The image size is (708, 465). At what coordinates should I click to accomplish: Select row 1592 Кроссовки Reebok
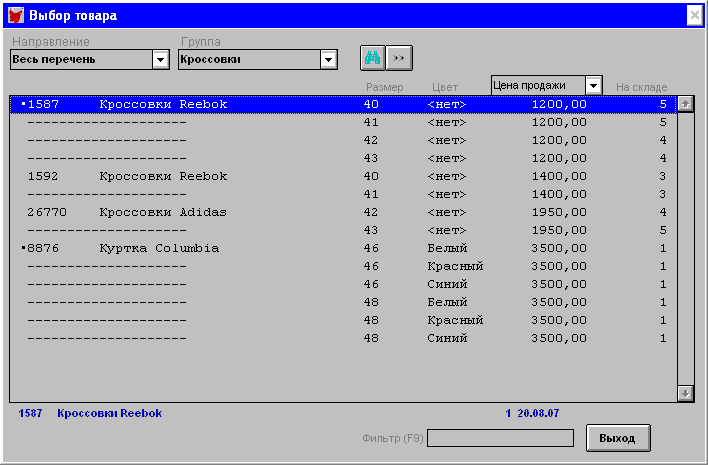(343, 176)
